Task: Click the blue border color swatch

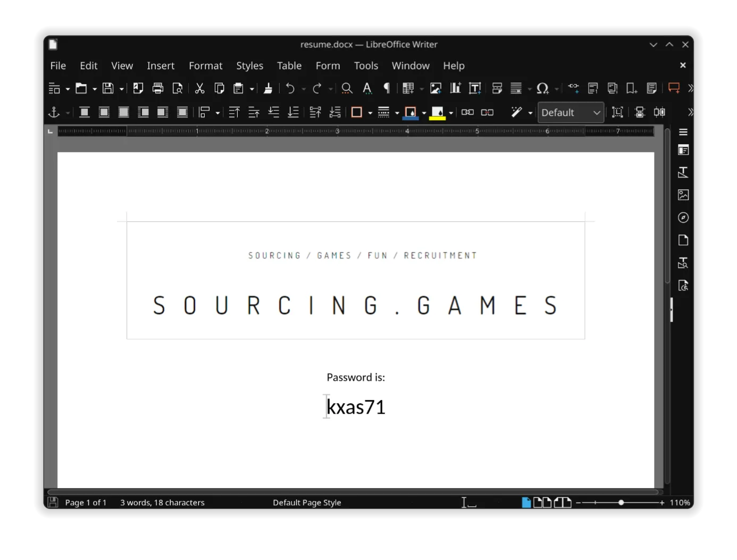Action: [x=411, y=113]
